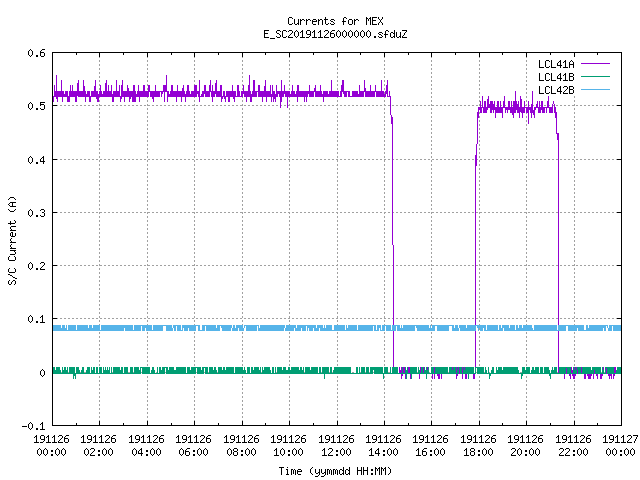The image size is (640, 480).
Task: Click the LCL42B legend label
Action: (556, 90)
